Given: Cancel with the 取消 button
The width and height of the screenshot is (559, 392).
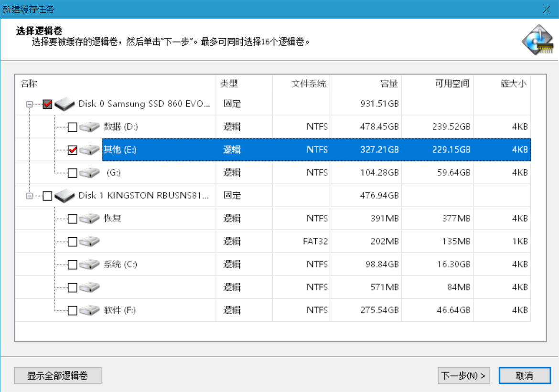Looking at the screenshot, I should pyautogui.click(x=524, y=376).
